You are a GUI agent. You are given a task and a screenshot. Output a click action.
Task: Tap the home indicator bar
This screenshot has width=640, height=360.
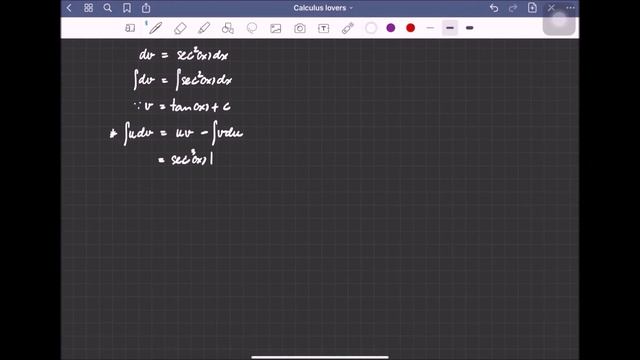pos(320,357)
